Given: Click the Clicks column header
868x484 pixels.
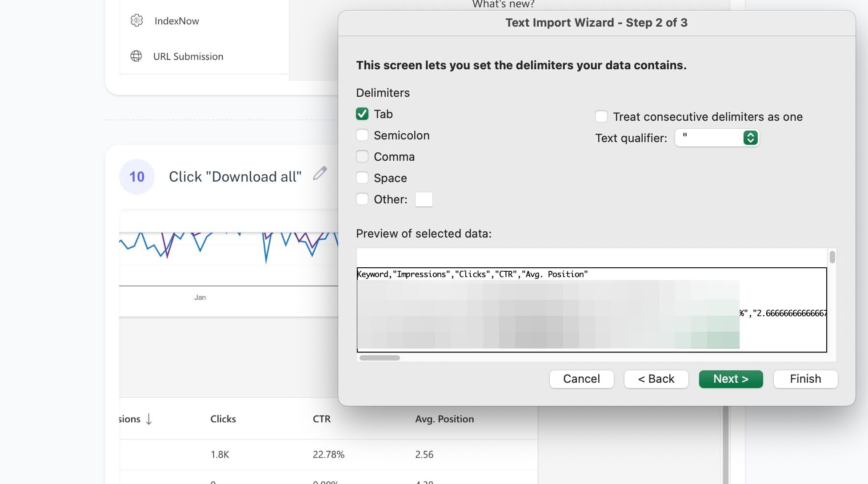Looking at the screenshot, I should click(223, 419).
